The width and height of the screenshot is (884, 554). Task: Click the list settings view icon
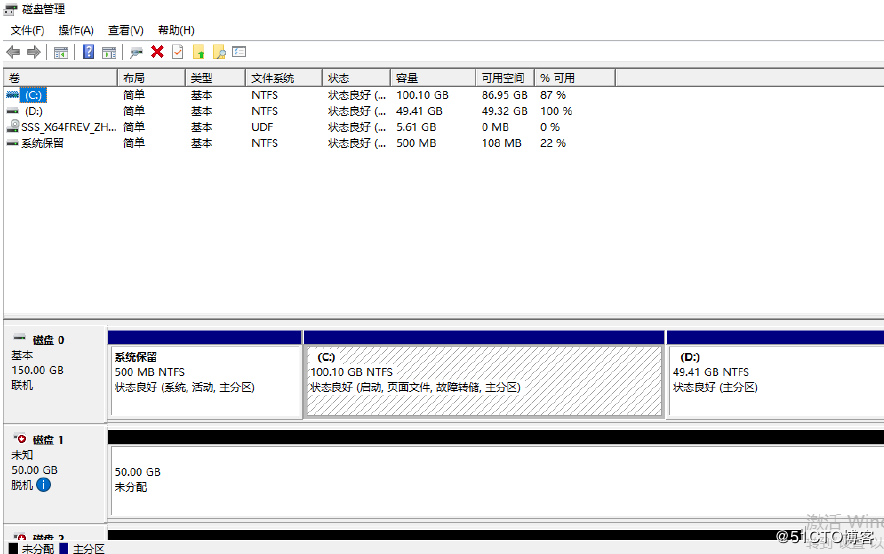(239, 52)
